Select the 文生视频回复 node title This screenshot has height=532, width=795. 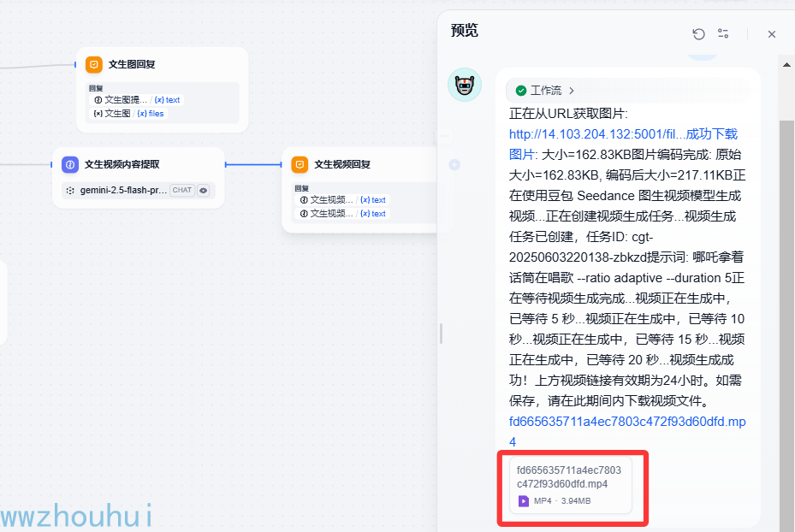pyautogui.click(x=342, y=164)
